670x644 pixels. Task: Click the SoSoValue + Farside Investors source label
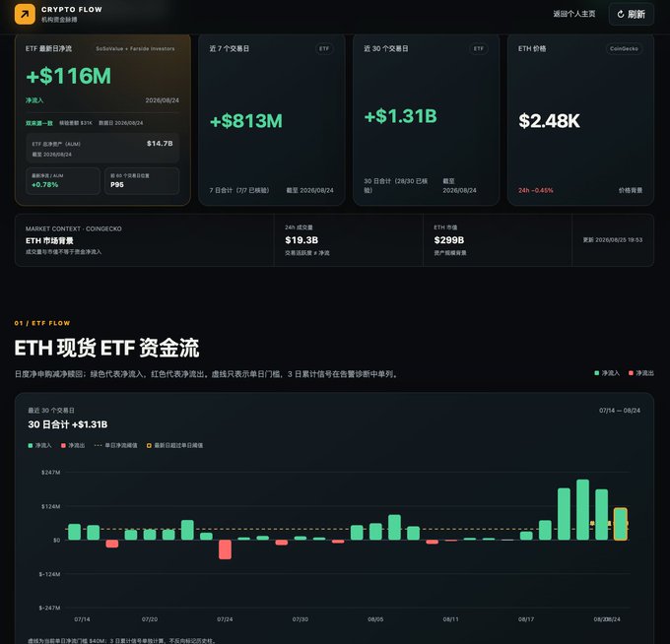(x=135, y=48)
